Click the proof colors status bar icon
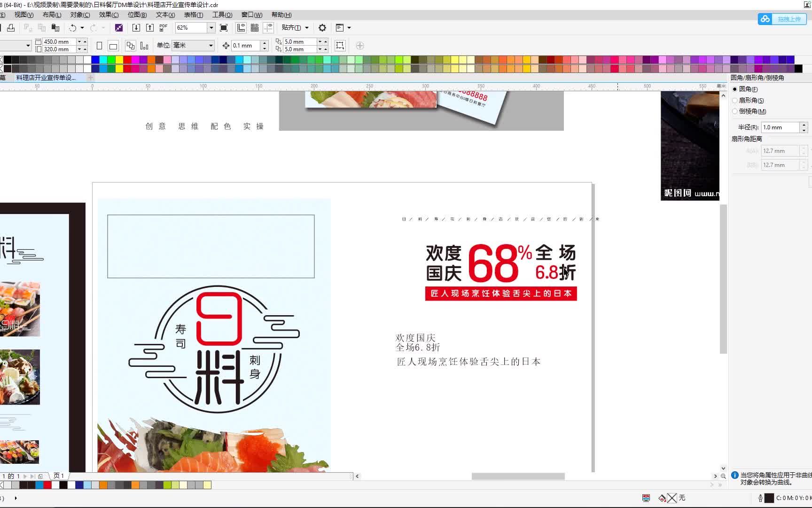Screen dimensions: 812x508 pyautogui.click(x=646, y=498)
